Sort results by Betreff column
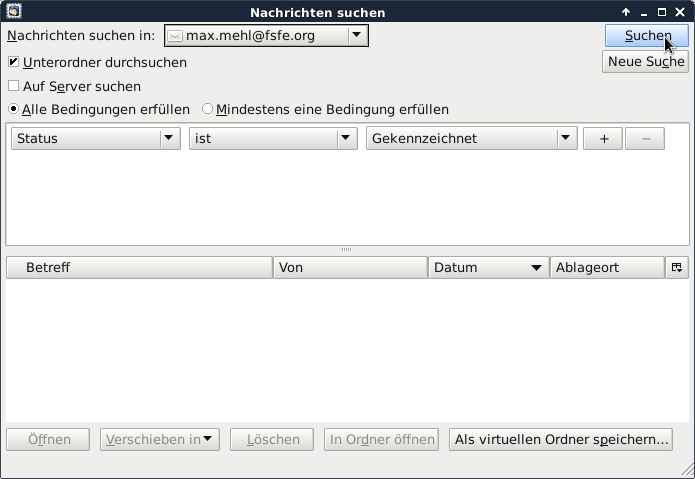 (x=140, y=268)
